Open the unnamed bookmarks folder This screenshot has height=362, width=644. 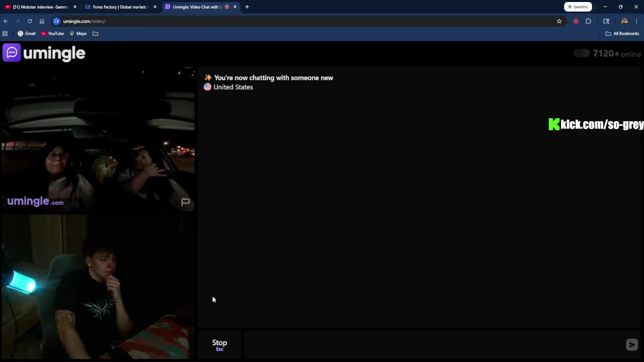pyautogui.click(x=96, y=34)
